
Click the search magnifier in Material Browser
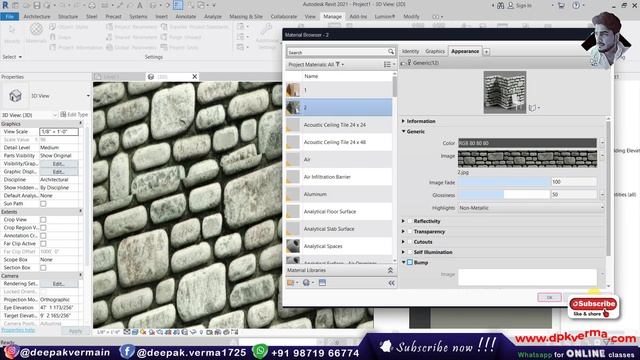click(x=391, y=52)
